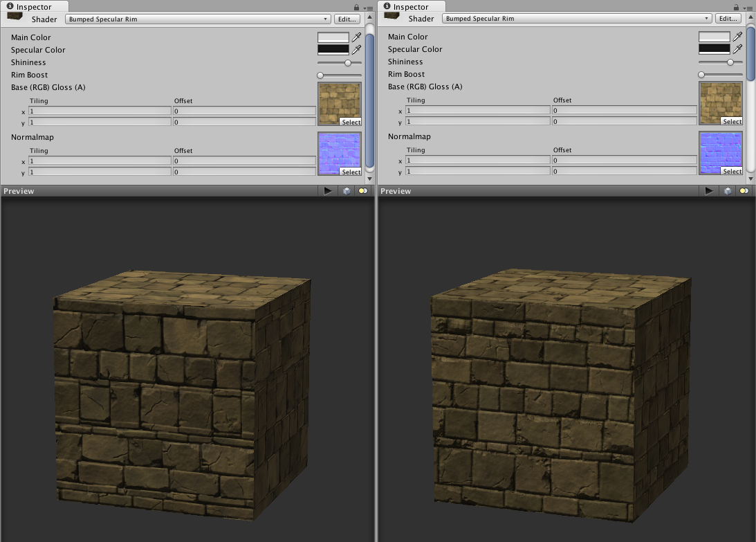Screen dimensions: 756x542
Task: Click Select on the right Normalmap texture
Action: [732, 172]
